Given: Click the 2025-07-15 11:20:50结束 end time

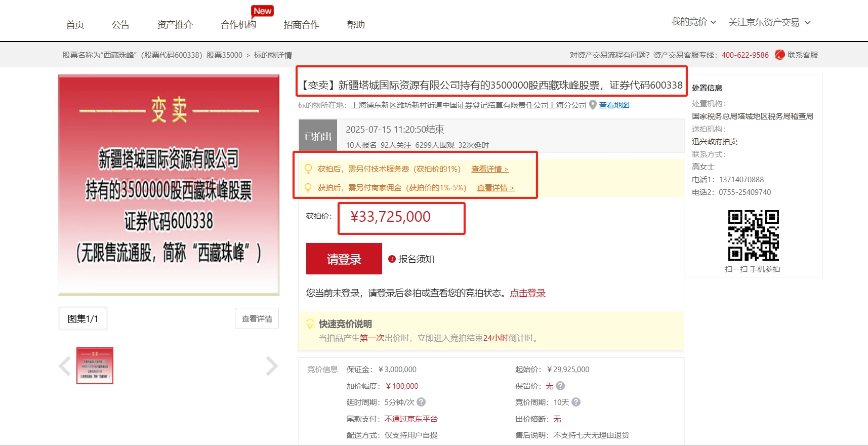Looking at the screenshot, I should click(x=395, y=129).
